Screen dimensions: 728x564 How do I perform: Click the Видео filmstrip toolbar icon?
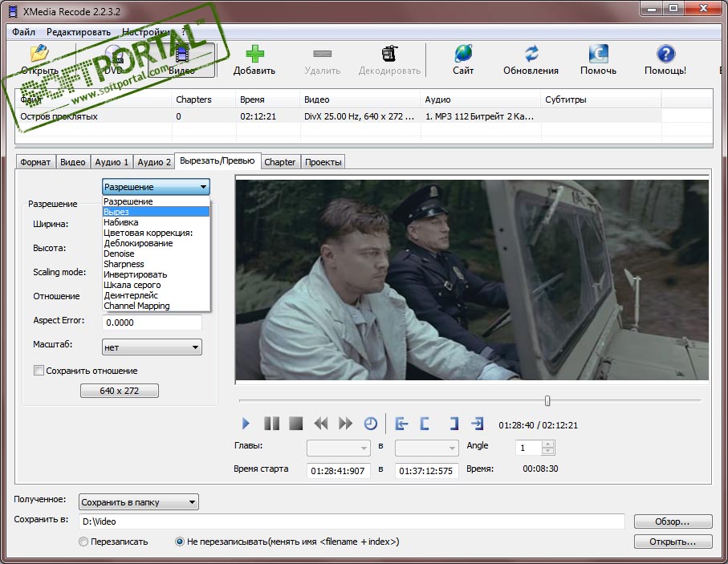tap(182, 55)
